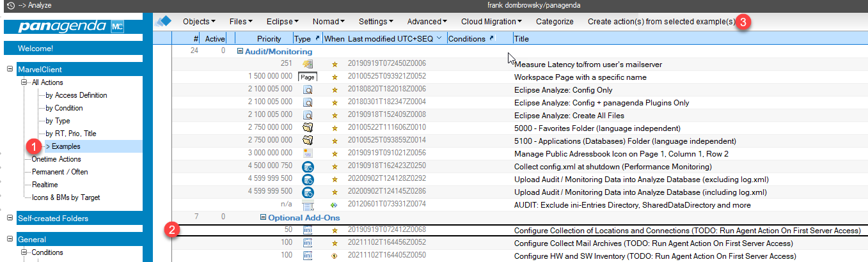Image resolution: width=868 pixels, height=262 pixels.
Task: Click type icon of AUDIT: Exclude ini-Entries row
Action: pos(308,205)
